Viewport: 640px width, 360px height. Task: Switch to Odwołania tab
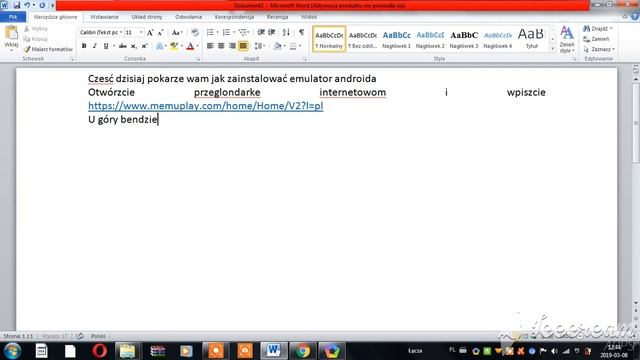pyautogui.click(x=188, y=17)
